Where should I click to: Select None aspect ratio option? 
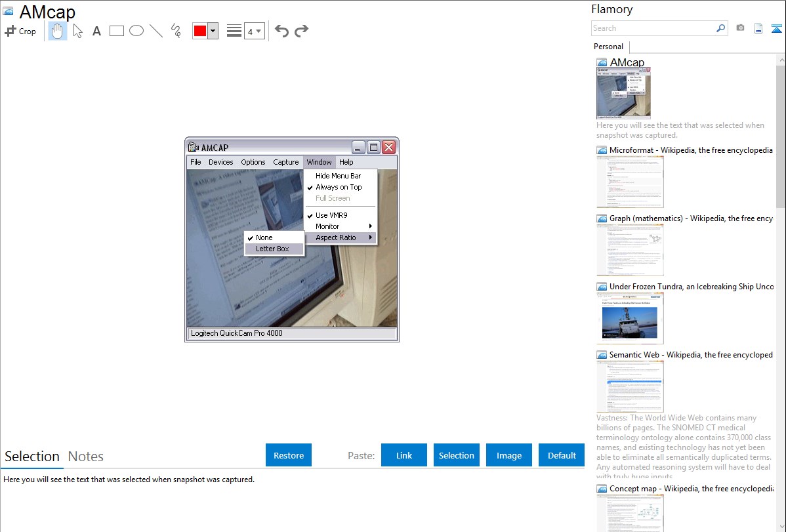tap(274, 237)
